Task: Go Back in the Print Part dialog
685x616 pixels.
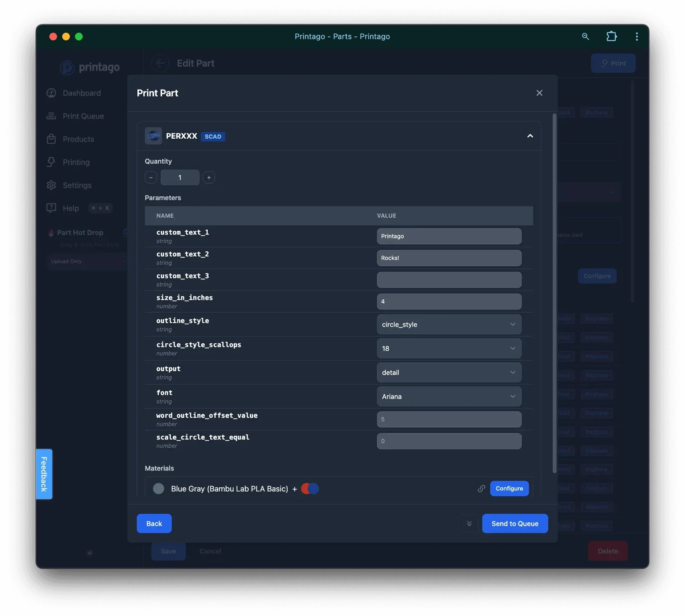Action: (154, 523)
